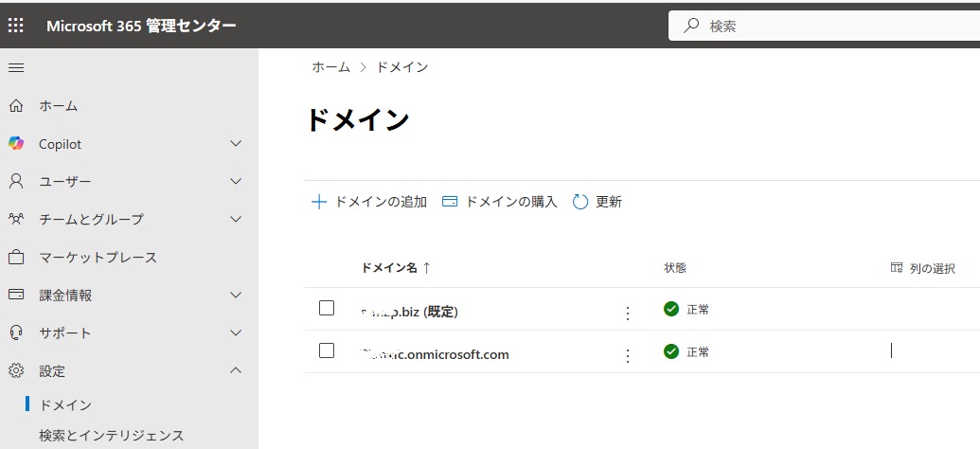Click the Marketplace shopping bag icon
This screenshot has width=980, height=449.
(x=16, y=257)
